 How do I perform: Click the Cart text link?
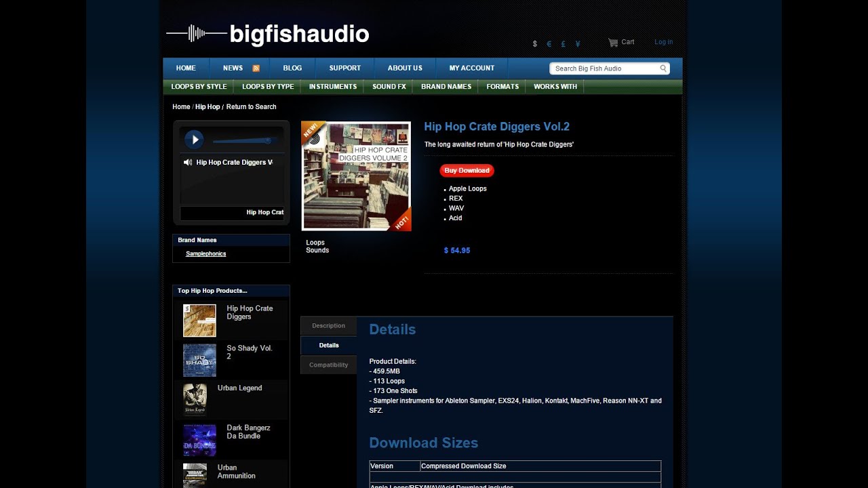pos(628,42)
